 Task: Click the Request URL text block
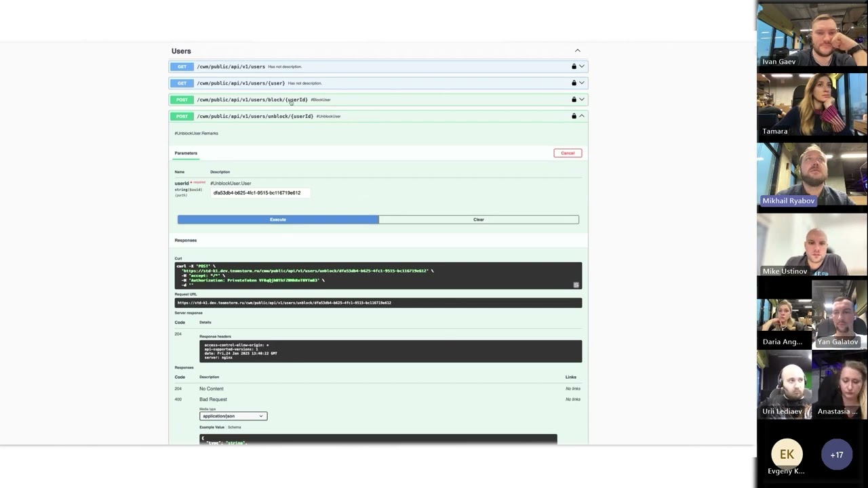pyautogui.click(x=378, y=303)
